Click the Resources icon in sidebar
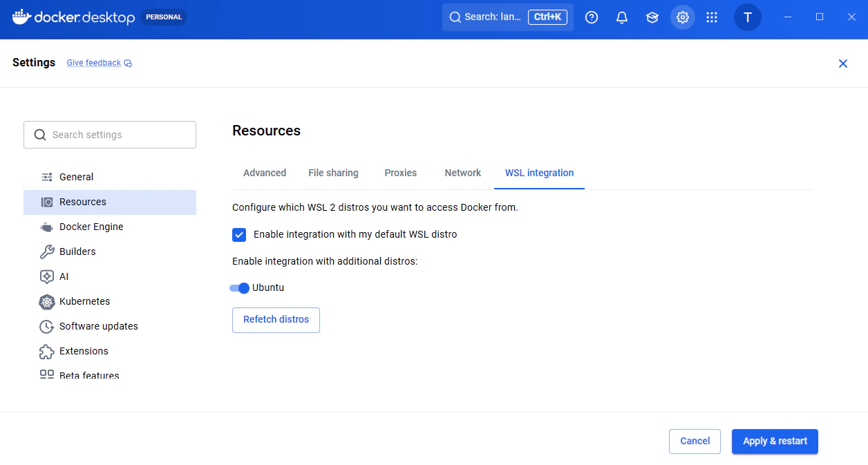The image size is (868, 465). pyautogui.click(x=47, y=202)
